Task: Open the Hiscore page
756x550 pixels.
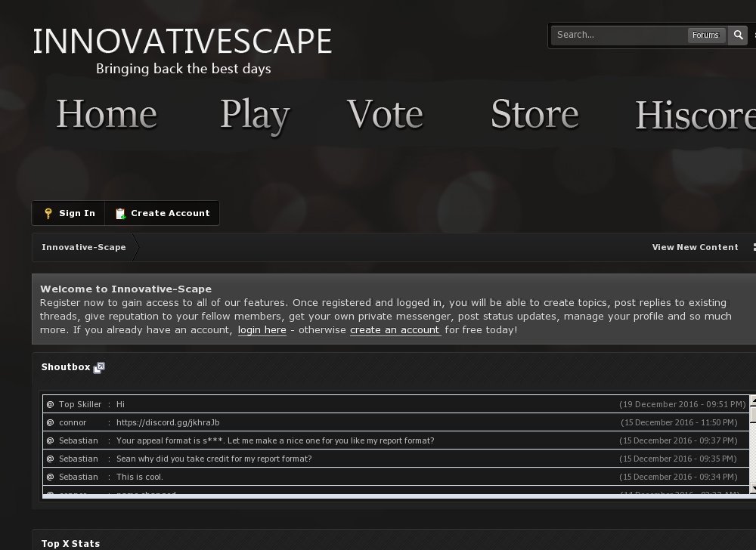Action: coord(695,115)
